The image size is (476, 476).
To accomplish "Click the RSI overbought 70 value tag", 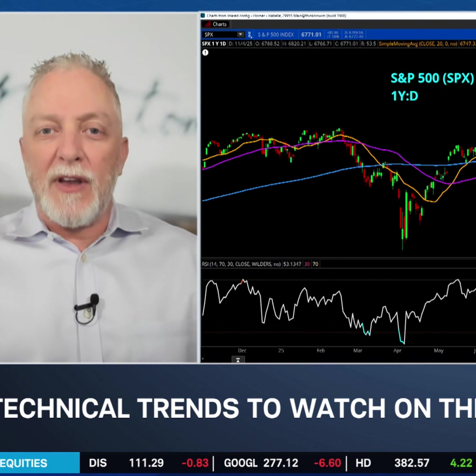I will (x=315, y=264).
